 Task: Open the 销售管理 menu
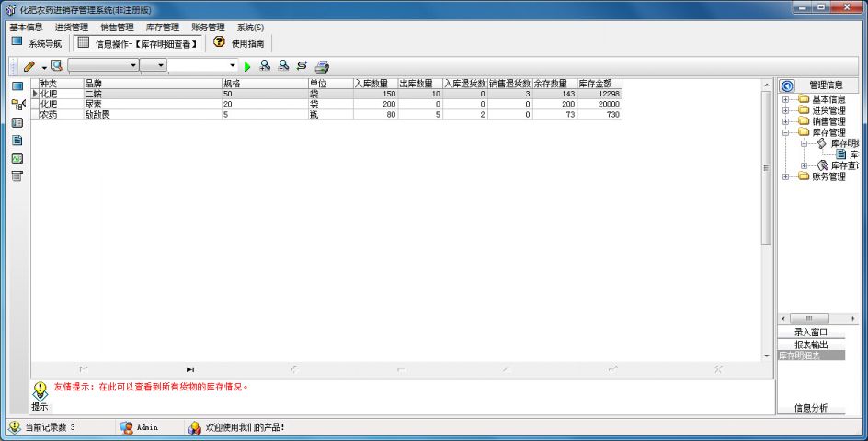point(117,28)
